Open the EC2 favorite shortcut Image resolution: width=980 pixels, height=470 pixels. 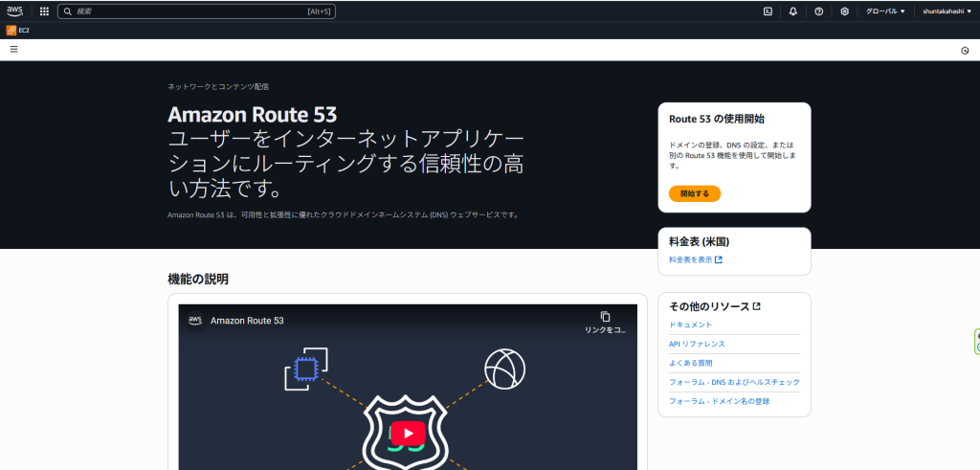pos(17,30)
